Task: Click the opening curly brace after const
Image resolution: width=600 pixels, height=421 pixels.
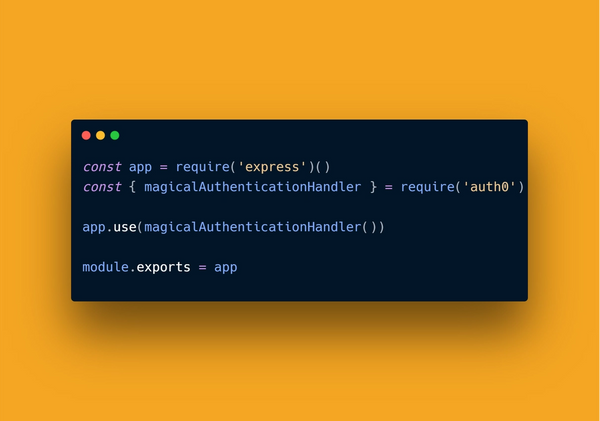Action: [x=132, y=187]
